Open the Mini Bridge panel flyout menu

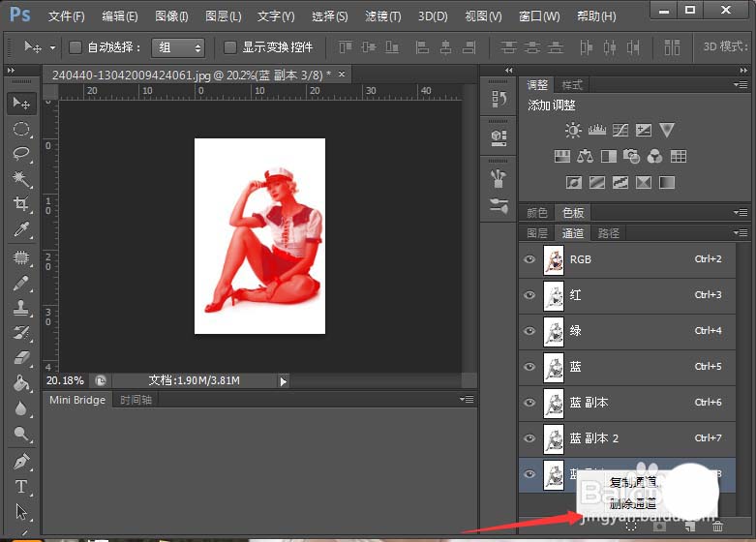pyautogui.click(x=467, y=400)
